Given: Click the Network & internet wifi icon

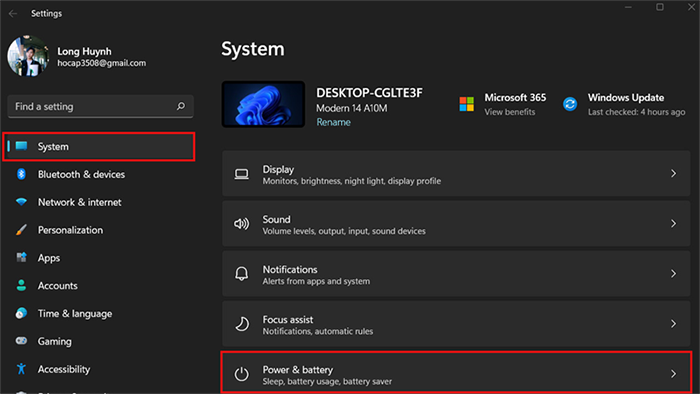Looking at the screenshot, I should [21, 202].
